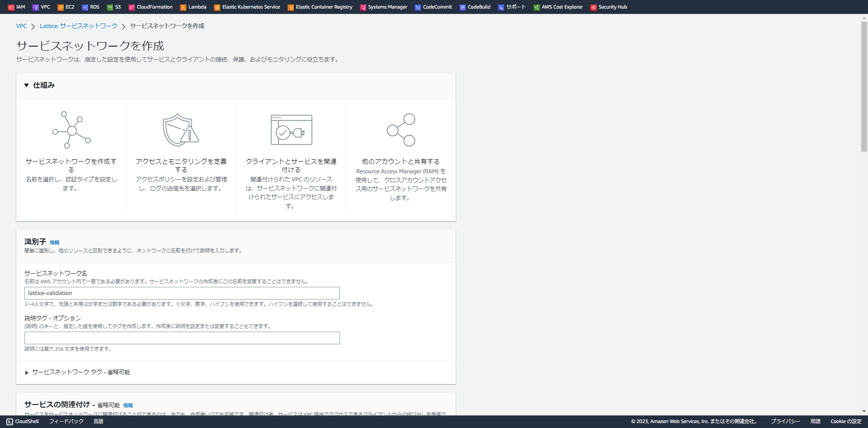The image size is (868, 428).
Task: Open Cookie の設定 in footer
Action: tap(846, 422)
